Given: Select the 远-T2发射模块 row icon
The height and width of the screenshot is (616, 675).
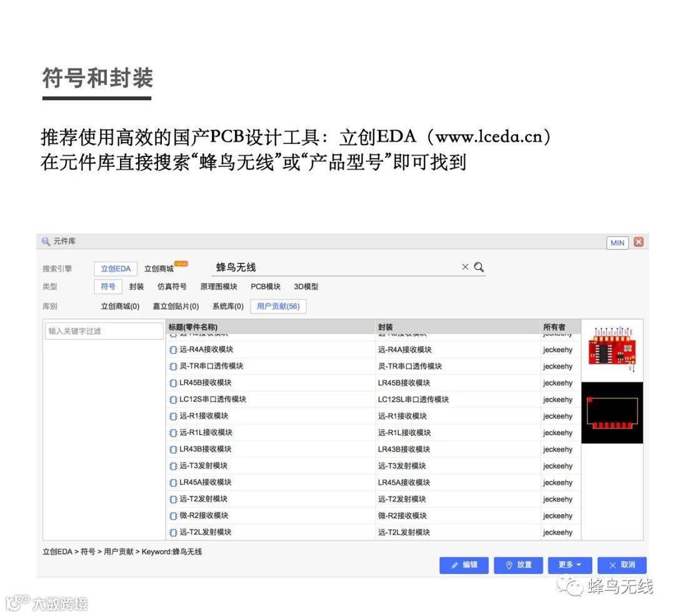Looking at the screenshot, I should (x=173, y=499).
